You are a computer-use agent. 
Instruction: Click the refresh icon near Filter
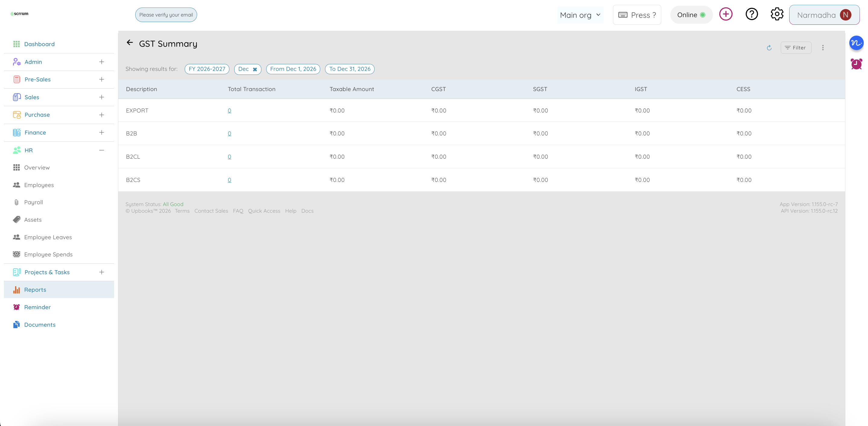point(769,48)
